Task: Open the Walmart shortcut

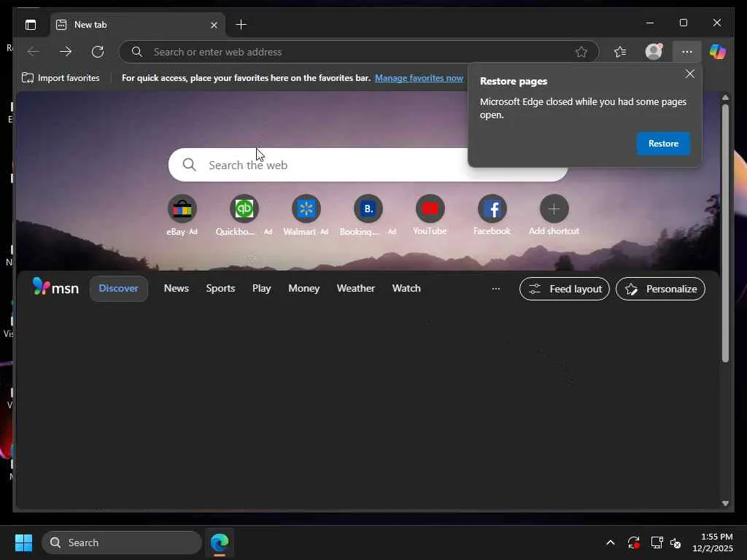Action: click(x=306, y=215)
